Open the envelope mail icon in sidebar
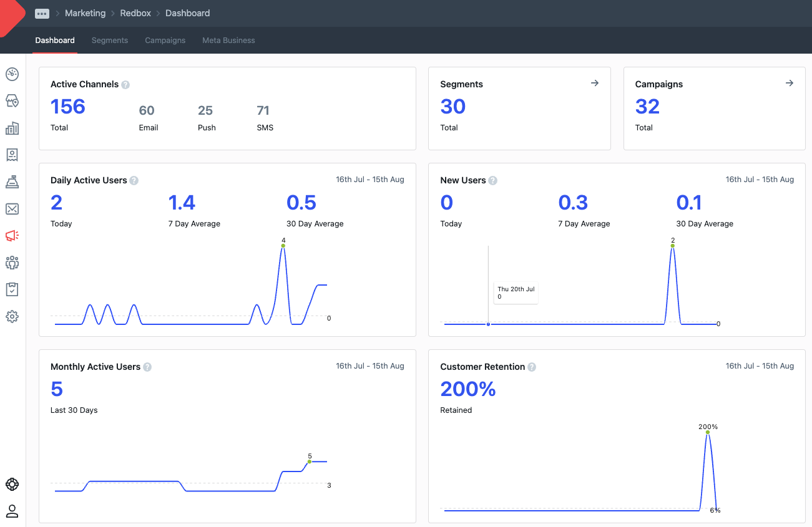This screenshot has width=812, height=527. click(x=12, y=208)
